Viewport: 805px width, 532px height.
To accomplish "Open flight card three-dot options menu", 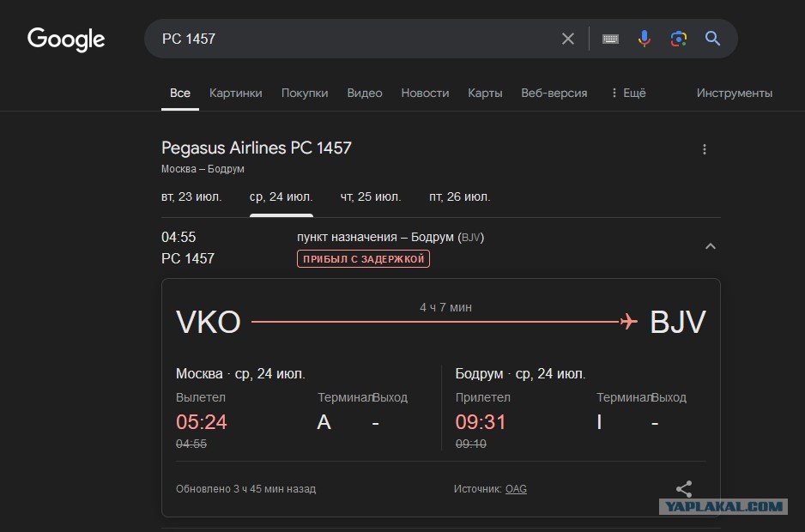I will coord(705,149).
